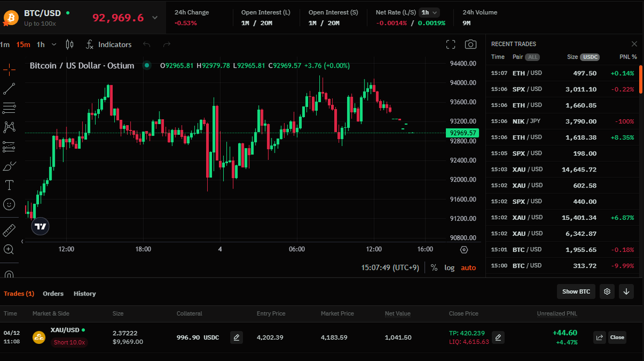
Task: Open the Net Rate 1h dropdown
Action: [x=429, y=12]
